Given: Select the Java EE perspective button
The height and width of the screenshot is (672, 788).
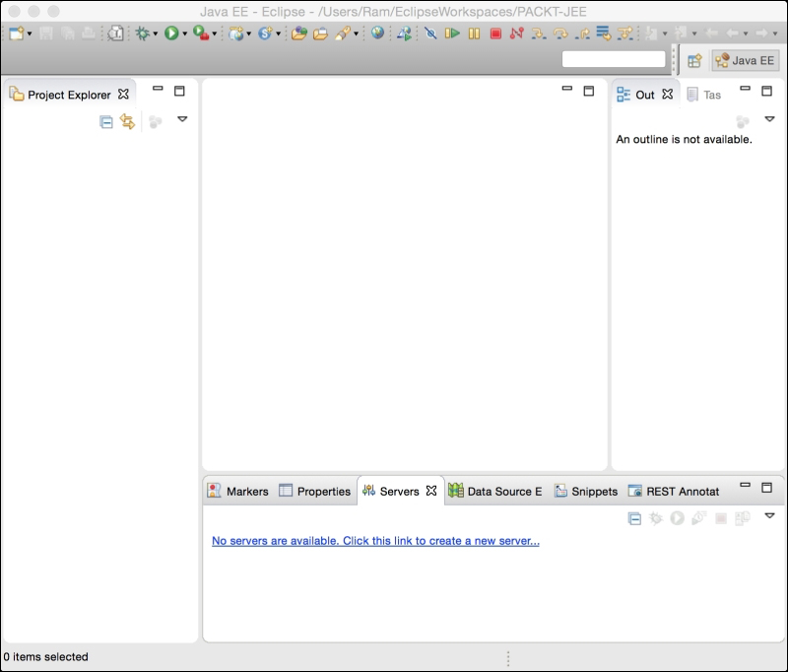Looking at the screenshot, I should click(746, 60).
